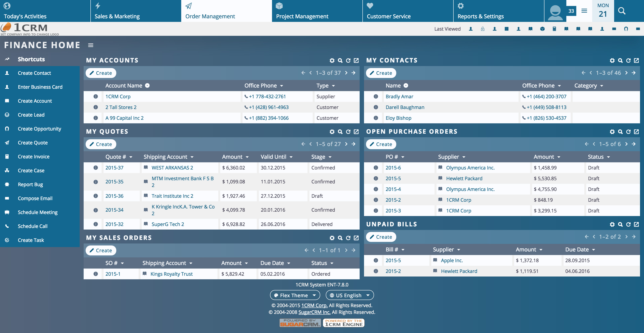The width and height of the screenshot is (644, 333).
Task: Go to the next page of My Contacts
Action: coord(626,73)
